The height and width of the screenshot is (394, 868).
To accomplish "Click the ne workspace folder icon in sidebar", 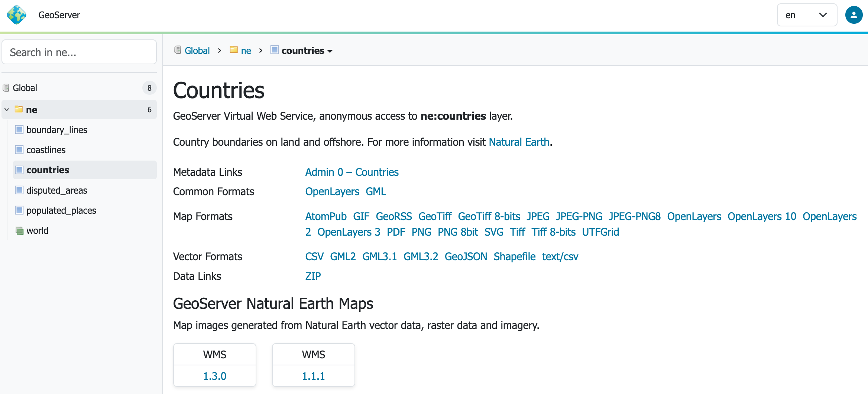I will [x=19, y=109].
